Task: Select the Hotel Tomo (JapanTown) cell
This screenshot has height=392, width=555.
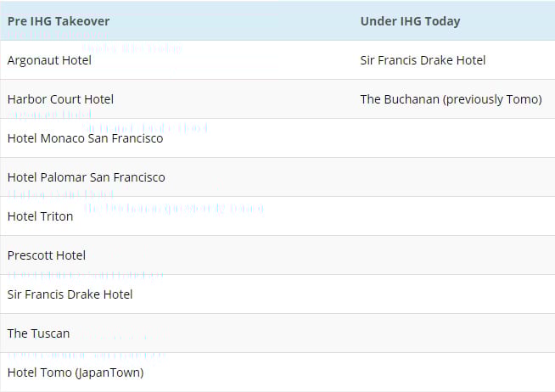Action: click(x=76, y=372)
